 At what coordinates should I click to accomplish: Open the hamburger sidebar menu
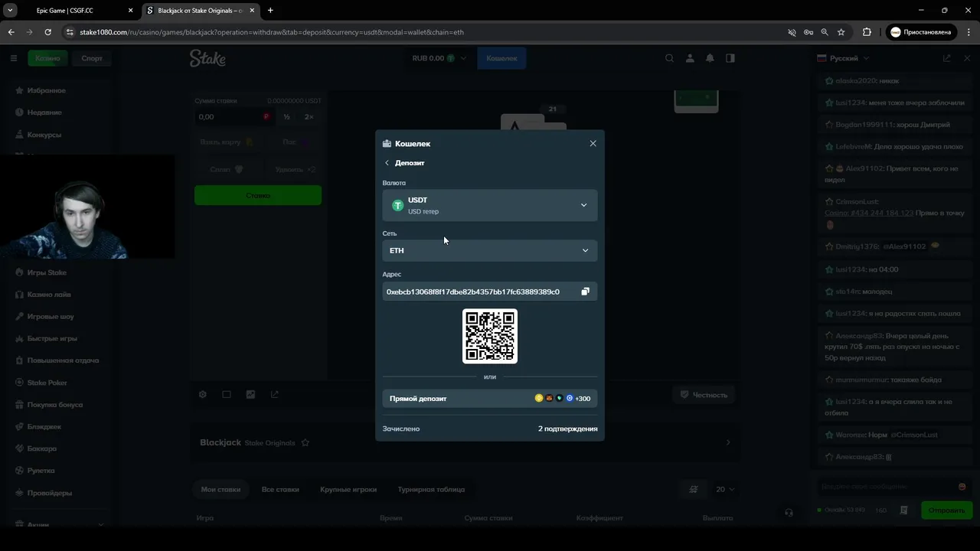tap(13, 58)
